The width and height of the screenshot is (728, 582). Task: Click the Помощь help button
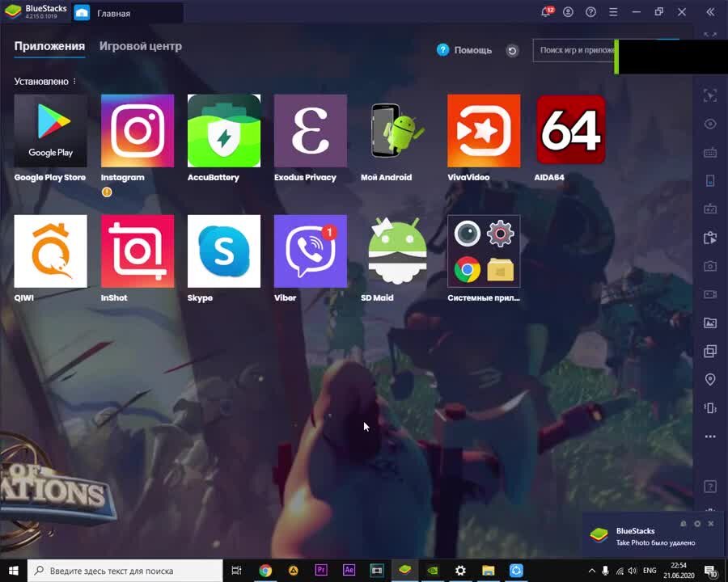[463, 50]
